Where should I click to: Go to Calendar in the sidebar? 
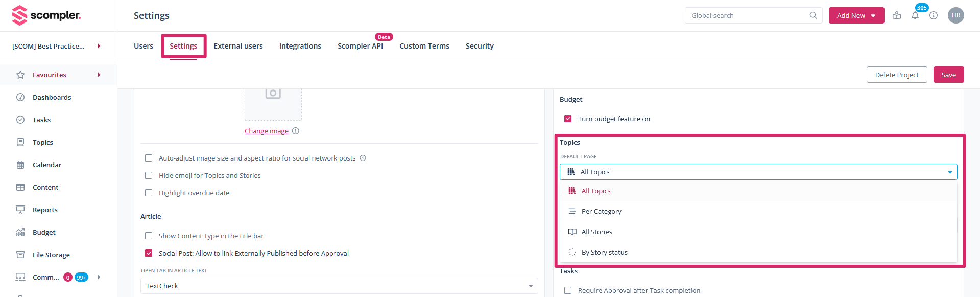pyautogui.click(x=46, y=165)
